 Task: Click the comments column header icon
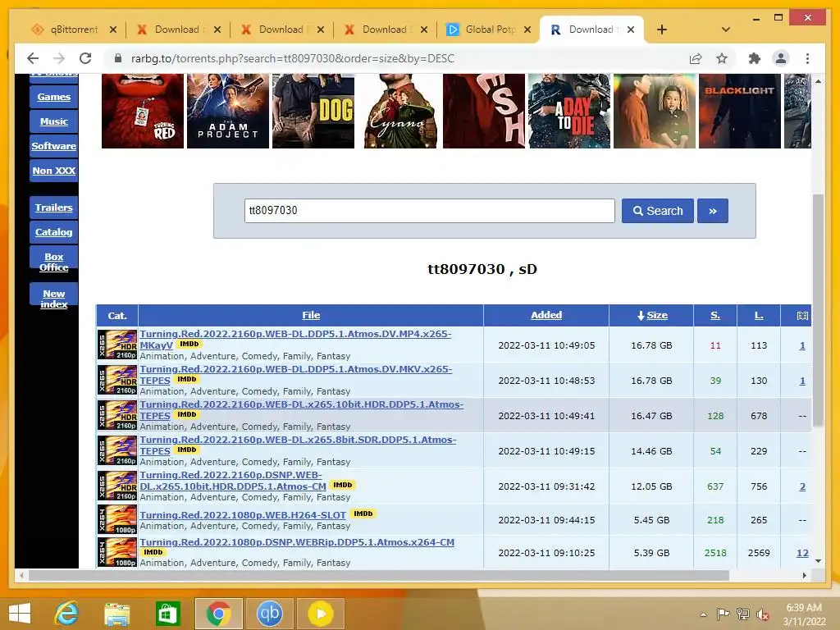pos(802,316)
